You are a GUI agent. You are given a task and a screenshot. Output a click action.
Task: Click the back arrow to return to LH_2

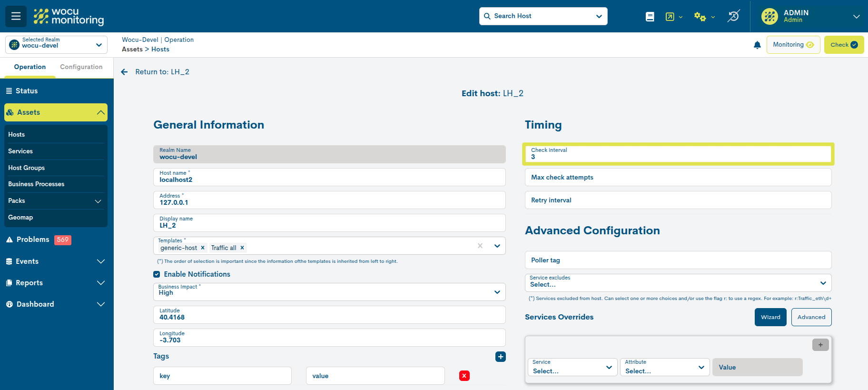125,72
